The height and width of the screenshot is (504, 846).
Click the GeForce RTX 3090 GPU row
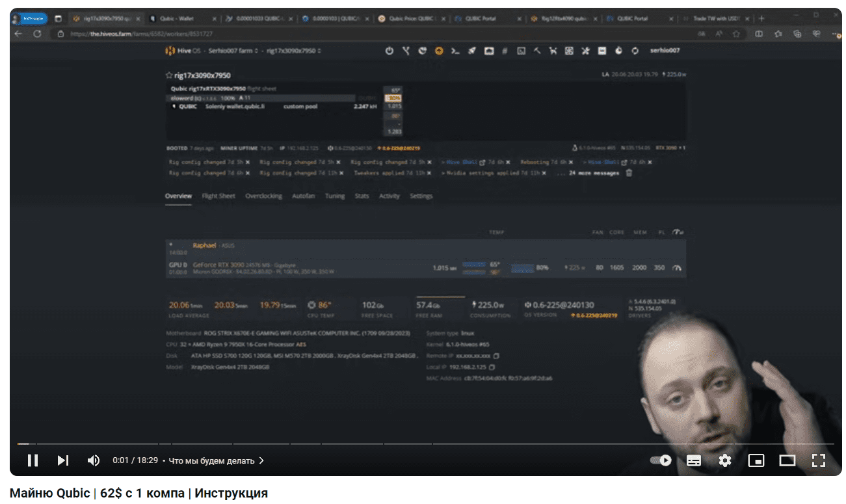(x=425, y=268)
